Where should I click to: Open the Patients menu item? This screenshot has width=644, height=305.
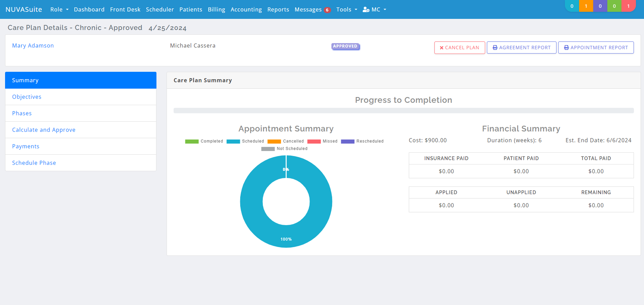(191, 9)
